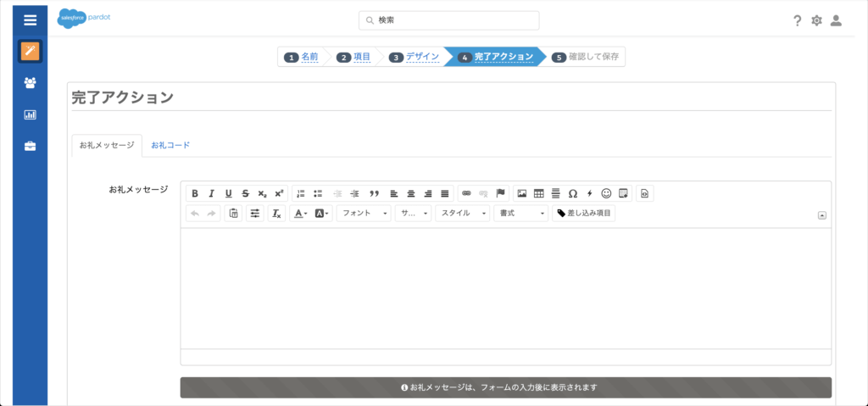Open the source code view
The width and height of the screenshot is (868, 406).
coord(645,193)
